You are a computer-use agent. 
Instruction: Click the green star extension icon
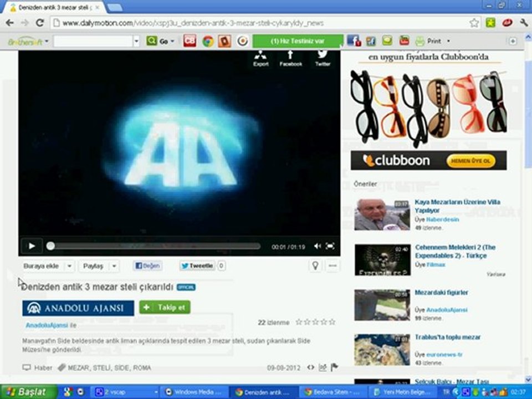click(x=490, y=23)
